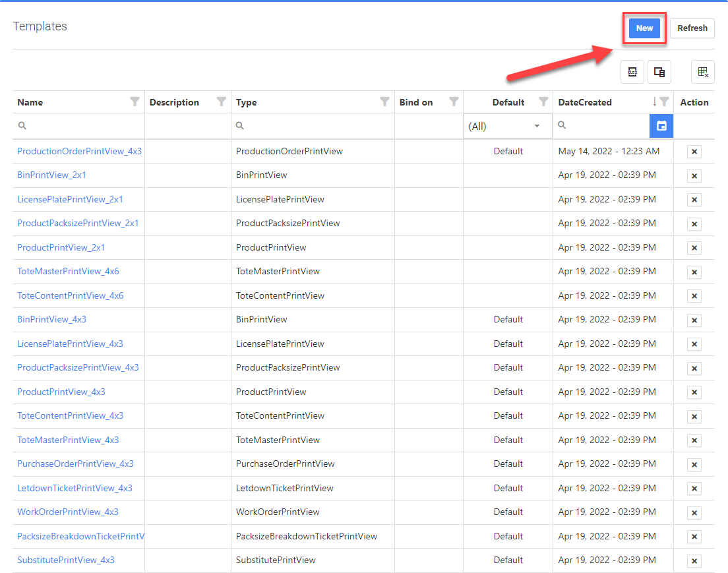Sort by the DateCreated column header
Image resolution: width=728 pixels, height=573 pixels.
585,102
